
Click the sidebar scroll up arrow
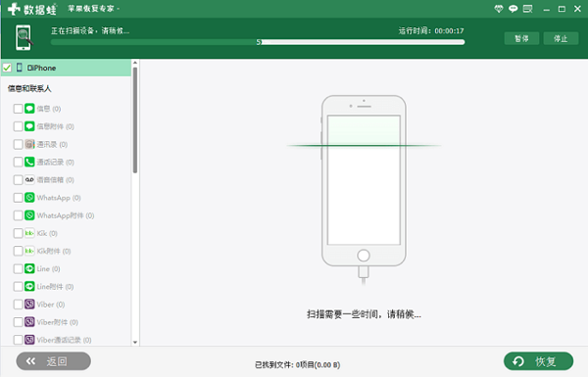(x=135, y=63)
